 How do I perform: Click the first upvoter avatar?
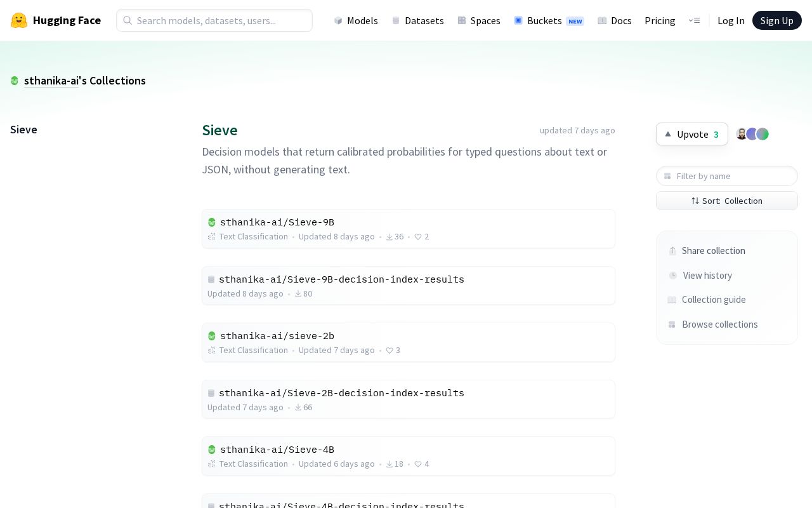coord(742,134)
